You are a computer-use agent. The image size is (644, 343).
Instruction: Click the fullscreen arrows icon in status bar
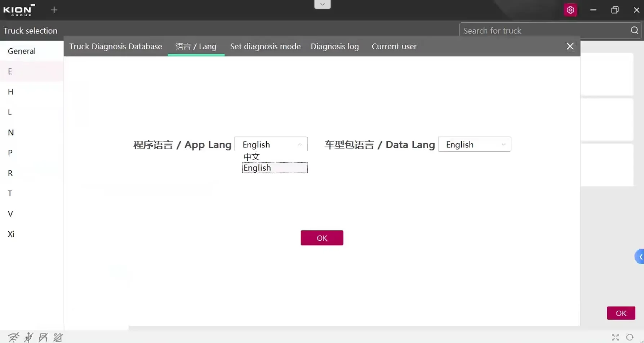point(616,337)
